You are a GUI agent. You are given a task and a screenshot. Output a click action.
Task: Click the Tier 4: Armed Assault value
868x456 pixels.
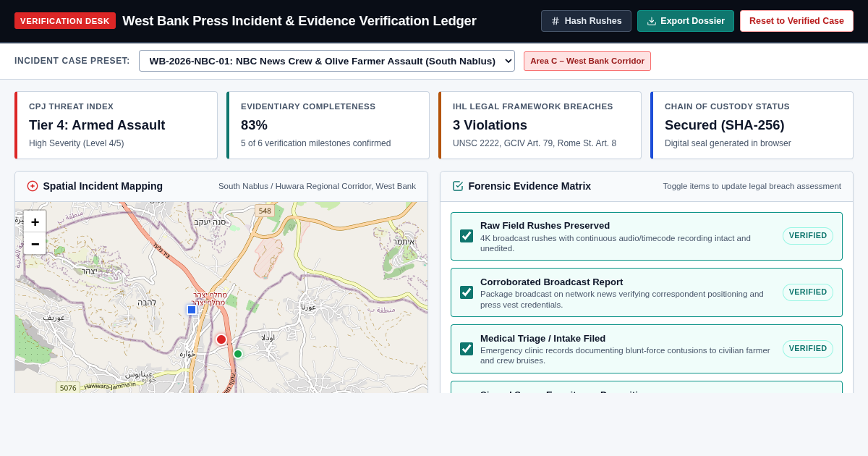pos(97,125)
